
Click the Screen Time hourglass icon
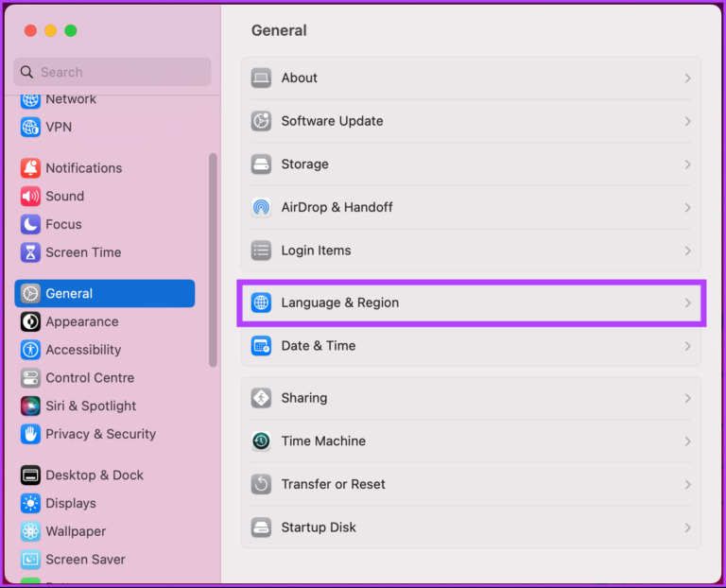[30, 252]
